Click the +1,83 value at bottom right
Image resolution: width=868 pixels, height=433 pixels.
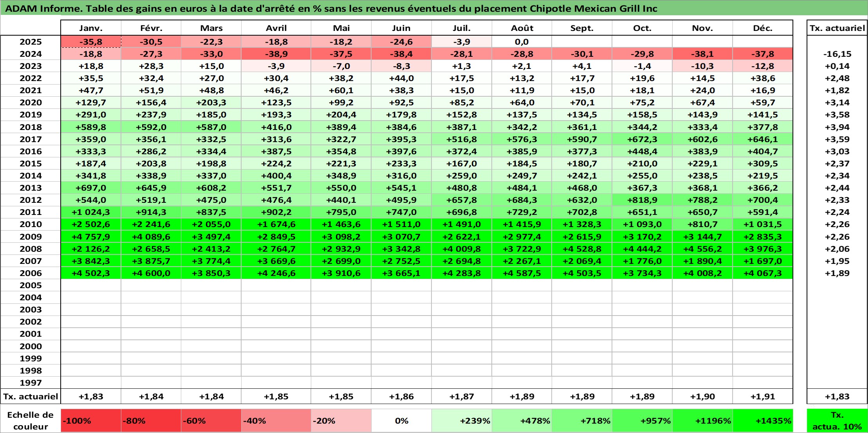pyautogui.click(x=837, y=397)
